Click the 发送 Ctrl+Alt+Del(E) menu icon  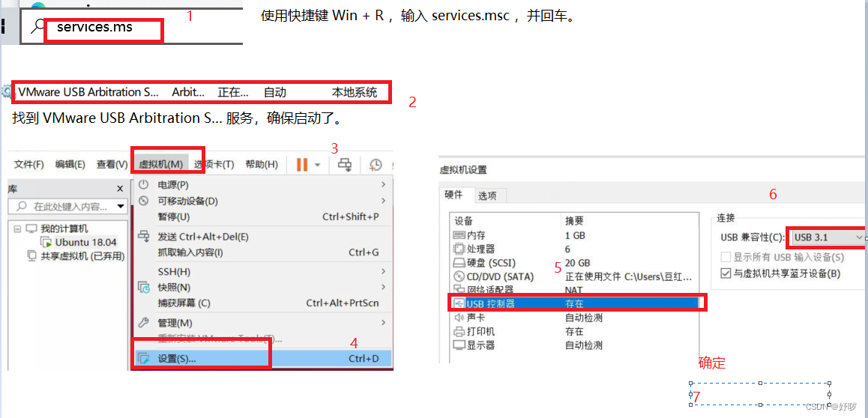point(143,236)
